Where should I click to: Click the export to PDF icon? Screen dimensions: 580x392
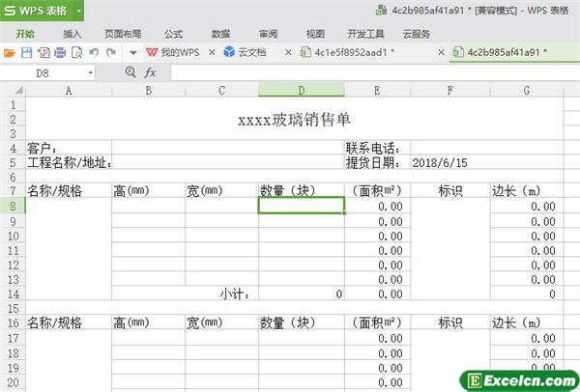(43, 53)
